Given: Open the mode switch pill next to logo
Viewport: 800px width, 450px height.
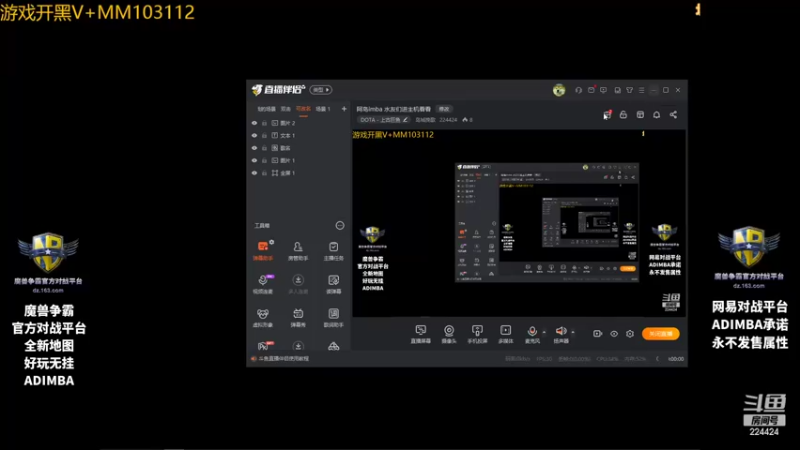Looking at the screenshot, I should click(x=321, y=90).
